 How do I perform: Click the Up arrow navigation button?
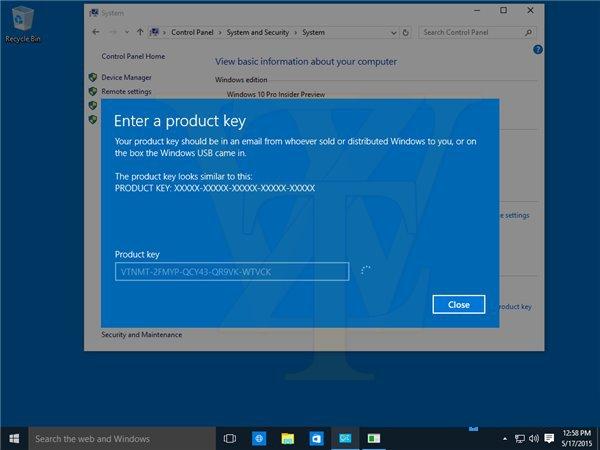[140, 32]
